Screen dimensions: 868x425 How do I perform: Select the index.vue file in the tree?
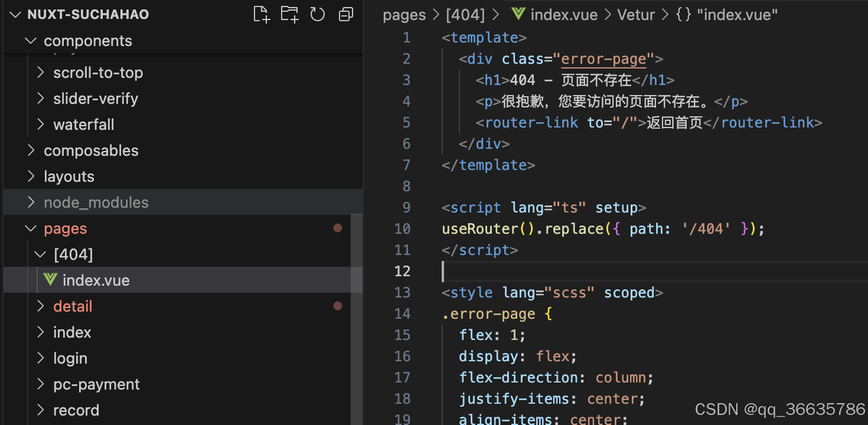(183, 280)
